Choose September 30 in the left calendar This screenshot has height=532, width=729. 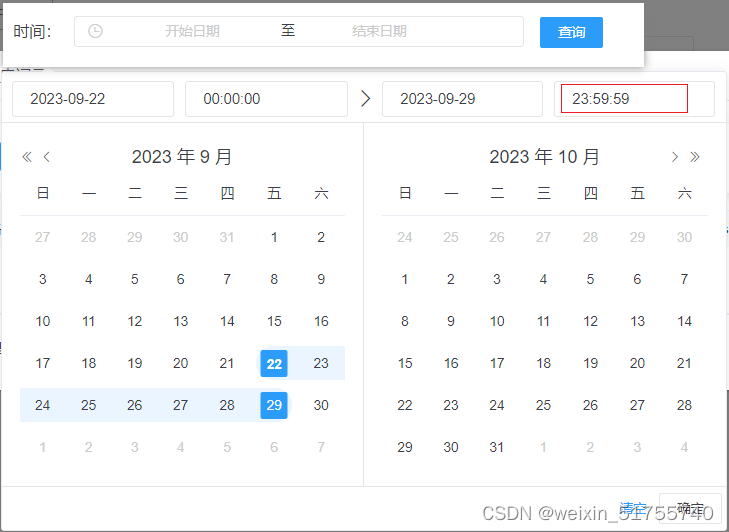point(321,405)
